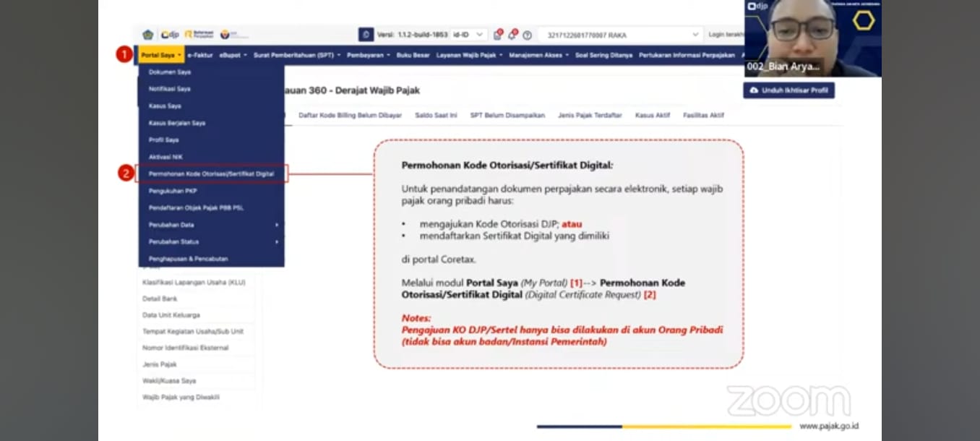The image size is (980, 441).
Task: Select Permohonan Kode Otorisasi/Sertifikat Digital
Action: tap(211, 174)
